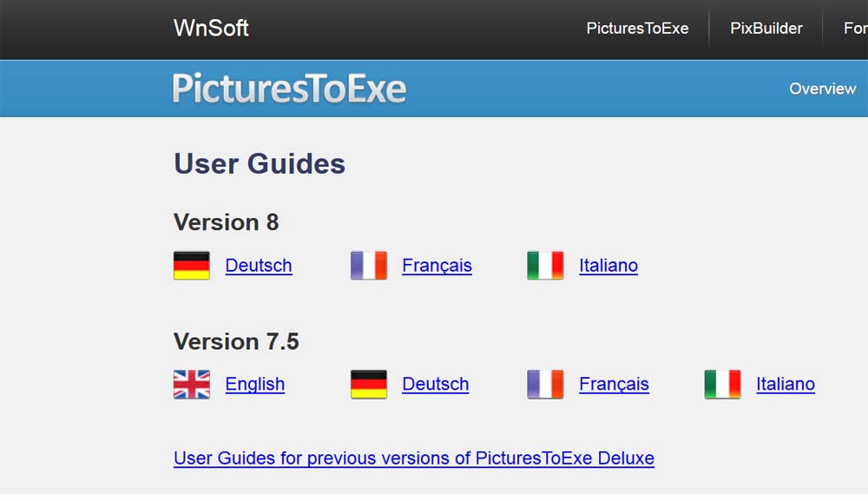
Task: Click the French flag under Version 8
Action: 369,266
